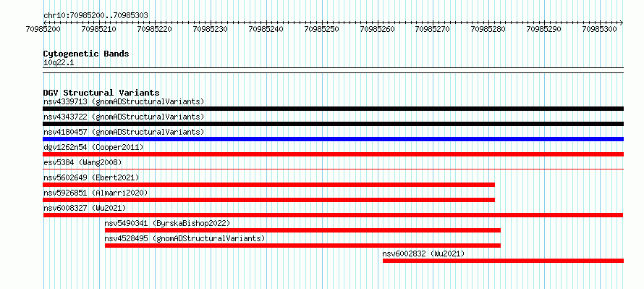Open variant label nsv4339713
644x289 pixels.
pos(124,101)
